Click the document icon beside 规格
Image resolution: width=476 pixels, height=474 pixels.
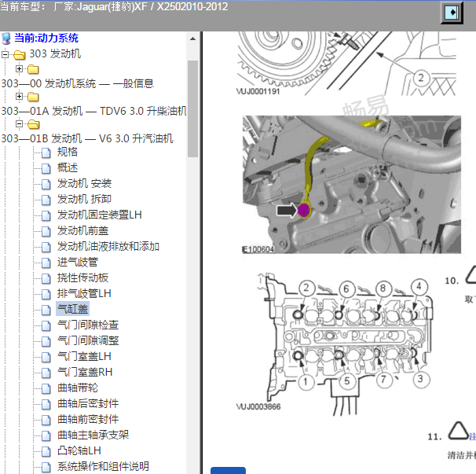46,152
